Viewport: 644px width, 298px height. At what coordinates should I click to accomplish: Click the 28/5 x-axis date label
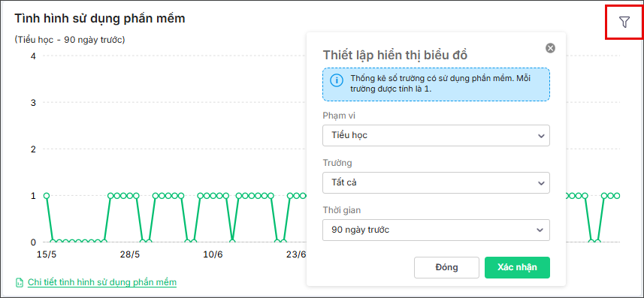(130, 254)
